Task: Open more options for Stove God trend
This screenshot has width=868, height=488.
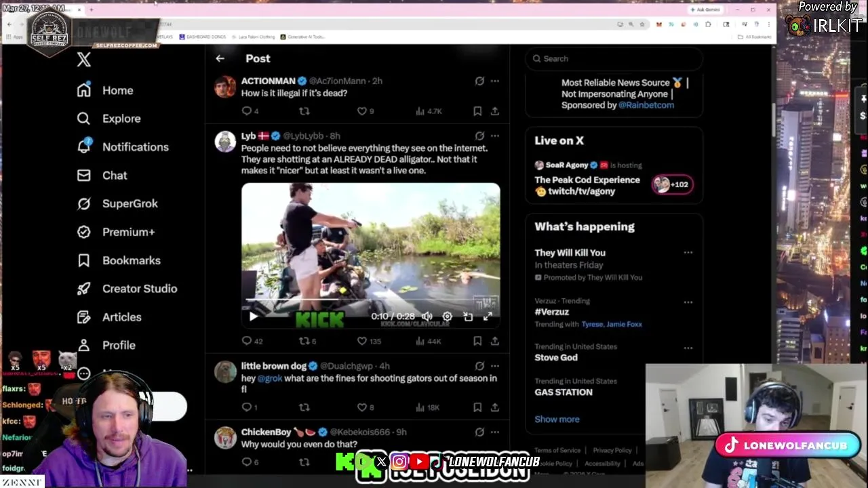Action: pos(688,348)
